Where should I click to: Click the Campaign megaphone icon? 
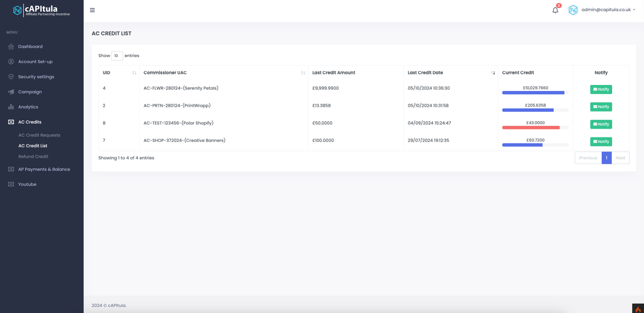click(11, 92)
